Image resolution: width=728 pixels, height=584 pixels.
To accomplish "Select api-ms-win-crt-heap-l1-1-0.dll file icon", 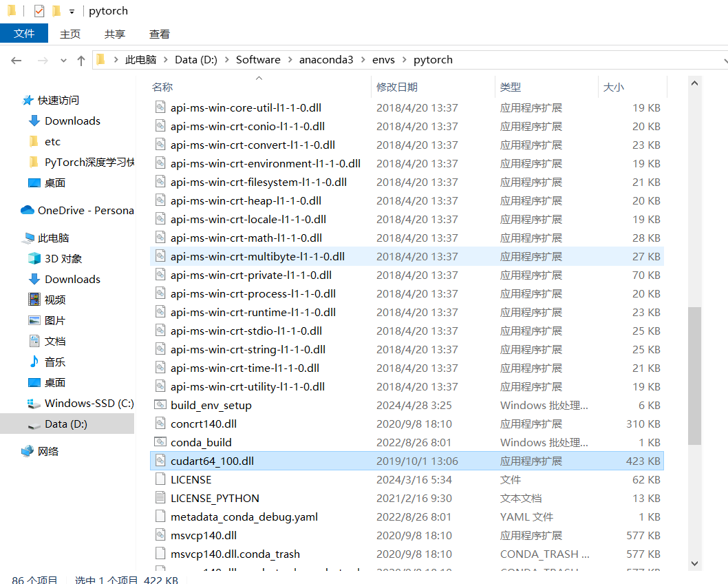I will pyautogui.click(x=160, y=200).
